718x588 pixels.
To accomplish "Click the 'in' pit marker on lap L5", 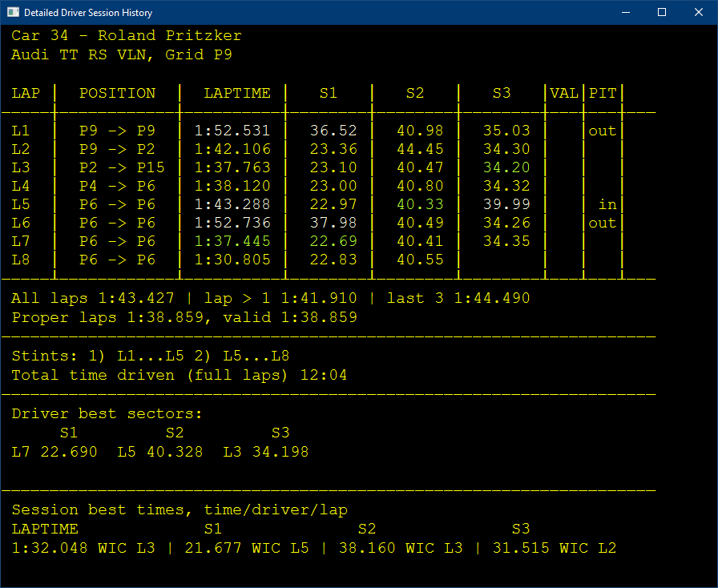I will point(607,204).
